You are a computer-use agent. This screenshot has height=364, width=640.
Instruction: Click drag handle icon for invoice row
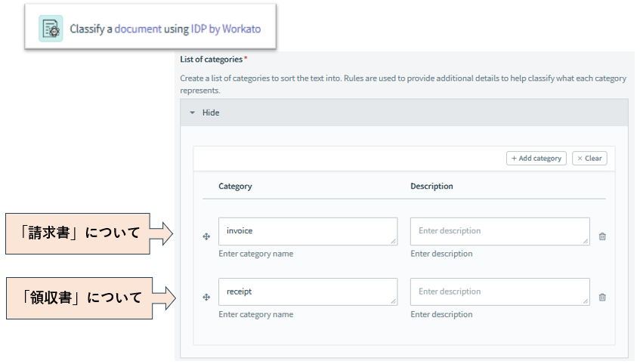(x=206, y=236)
